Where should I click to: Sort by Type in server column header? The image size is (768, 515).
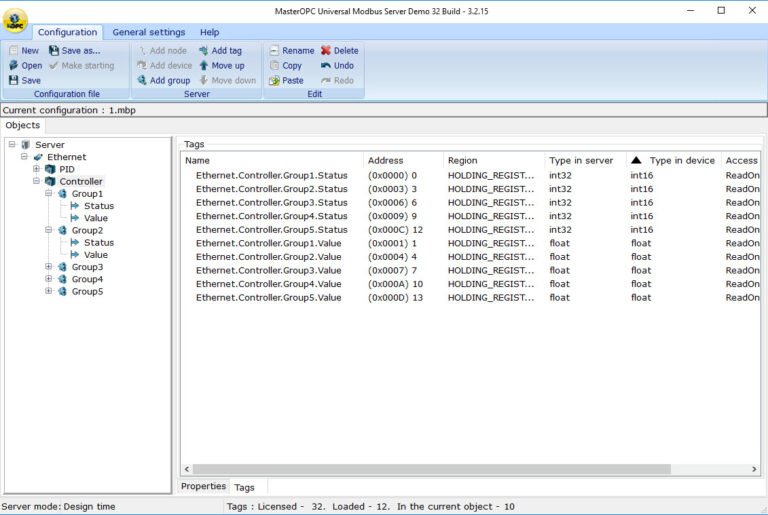tap(585, 160)
